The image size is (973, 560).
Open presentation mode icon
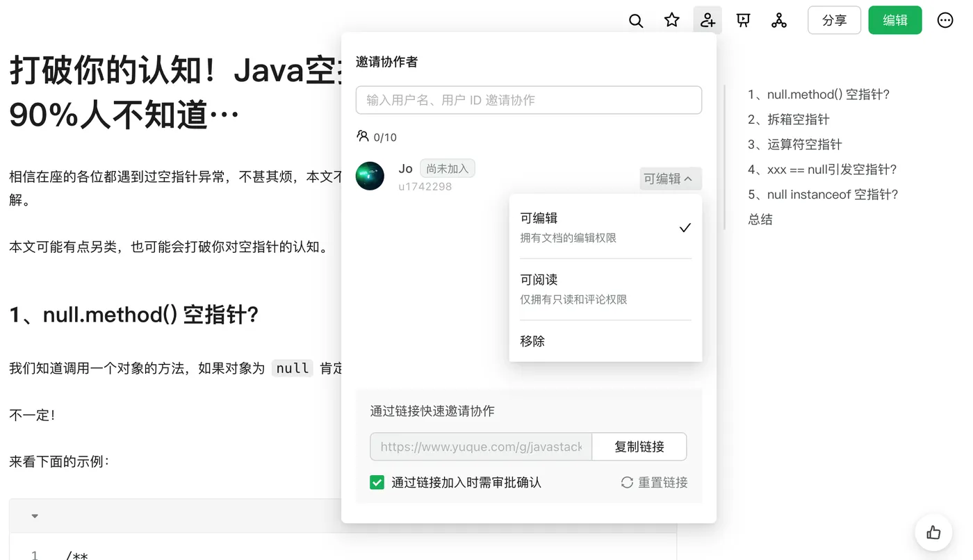[x=744, y=20]
